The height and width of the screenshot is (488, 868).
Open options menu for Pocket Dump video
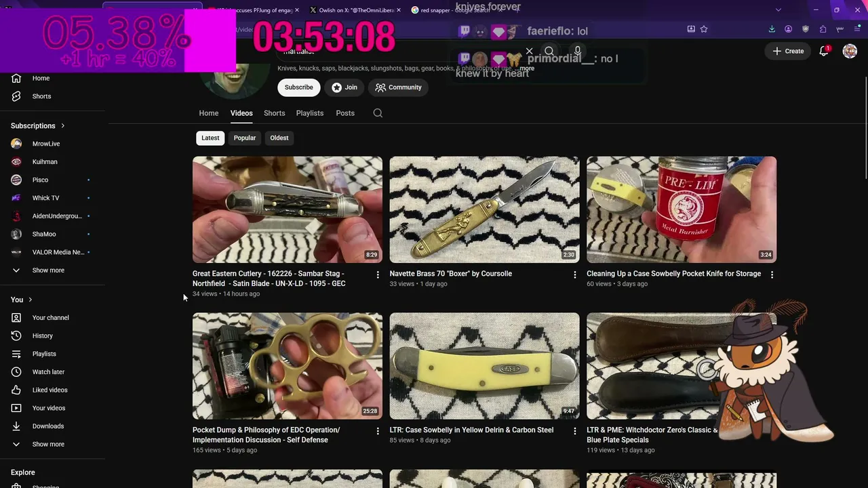(378, 431)
